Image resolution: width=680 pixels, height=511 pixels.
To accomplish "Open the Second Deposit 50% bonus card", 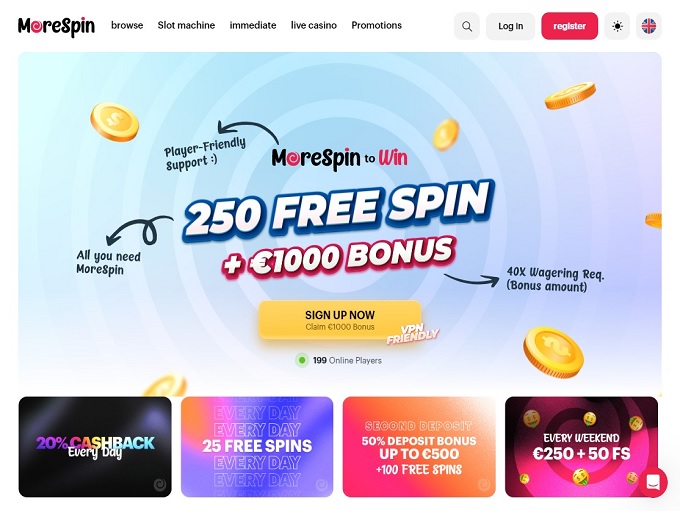I will [x=419, y=447].
